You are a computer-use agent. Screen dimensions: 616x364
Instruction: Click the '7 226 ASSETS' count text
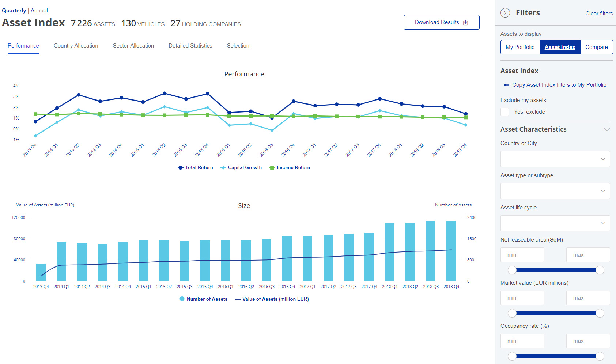click(x=93, y=23)
